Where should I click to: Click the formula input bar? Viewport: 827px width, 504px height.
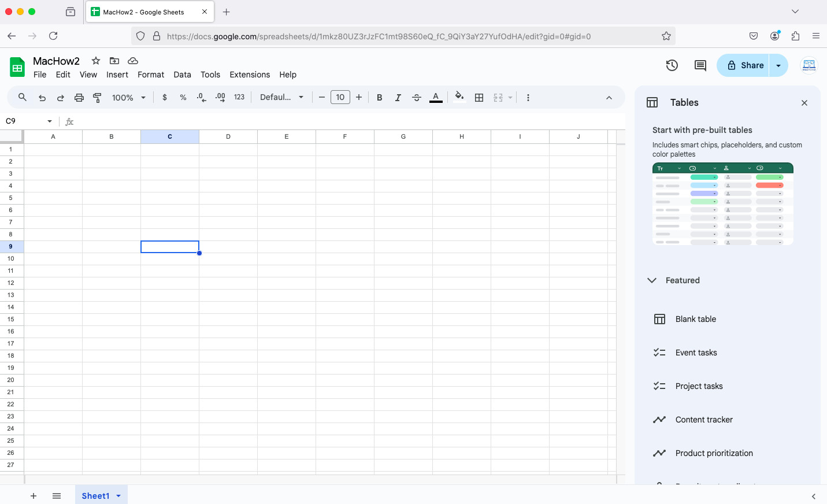(231, 121)
